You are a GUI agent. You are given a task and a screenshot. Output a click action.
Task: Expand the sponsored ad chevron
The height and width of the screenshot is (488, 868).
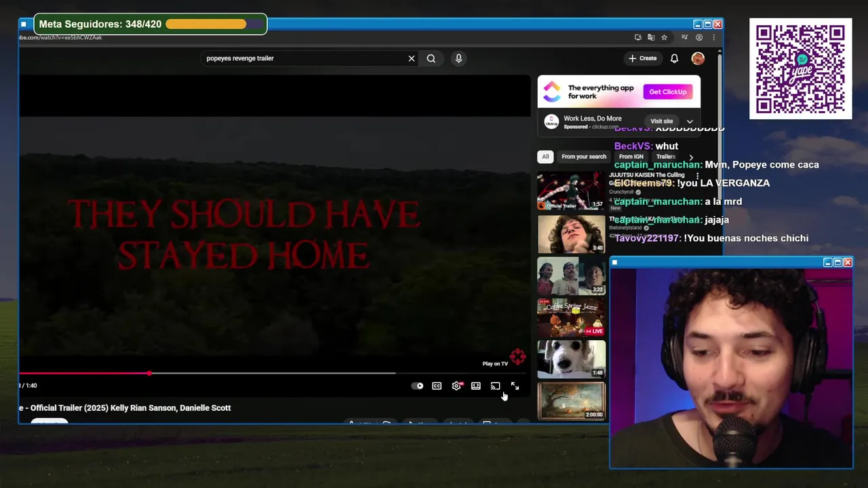(690, 121)
